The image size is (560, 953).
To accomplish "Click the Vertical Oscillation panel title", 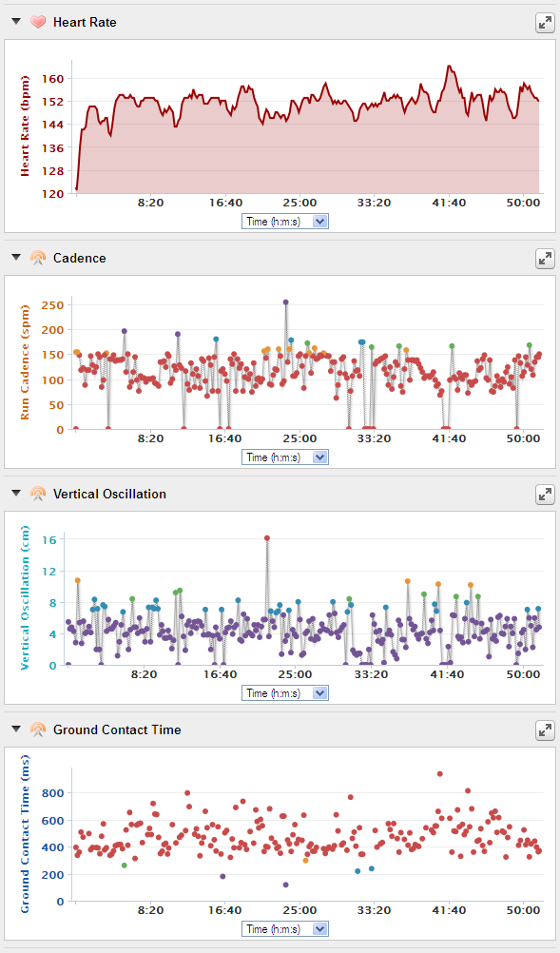I will coord(109,495).
